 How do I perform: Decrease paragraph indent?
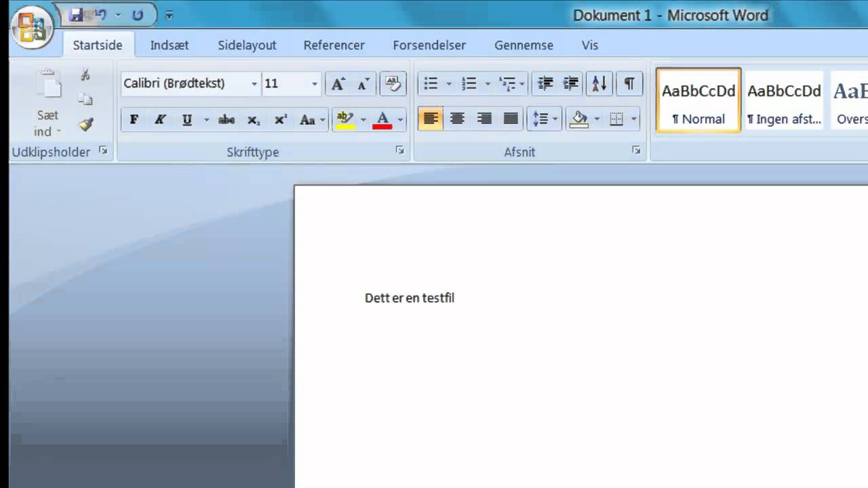[x=545, y=83]
